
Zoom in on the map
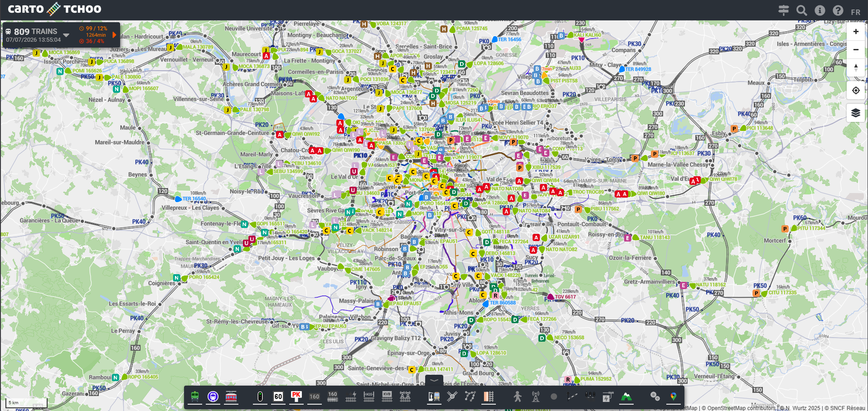pos(856,32)
